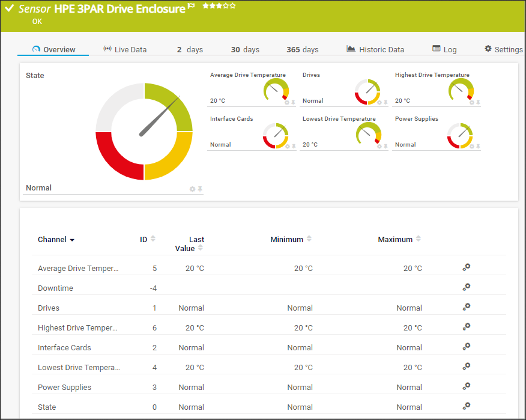Click the large State gauge dial
This screenshot has height=420, width=526.
144,132
